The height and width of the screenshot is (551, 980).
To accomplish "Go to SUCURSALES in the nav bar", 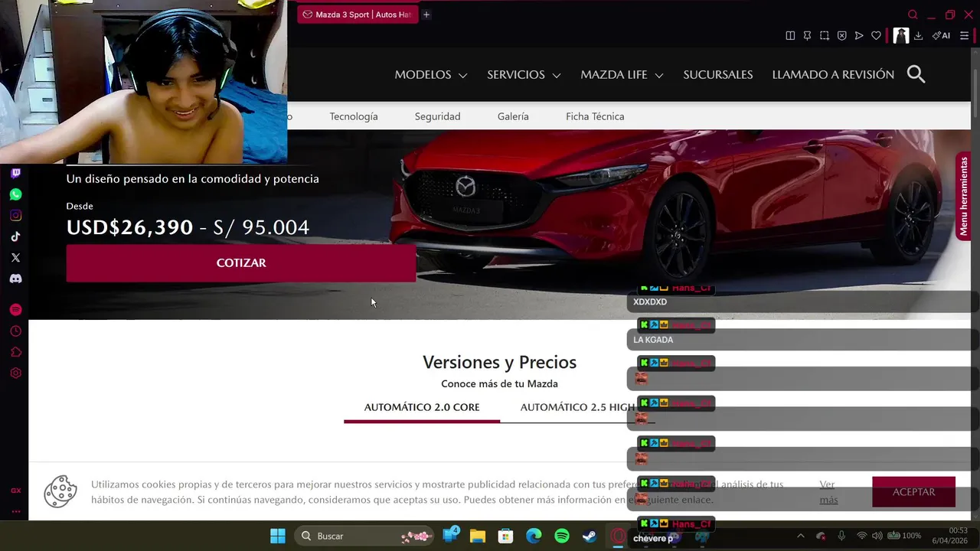I will point(717,74).
